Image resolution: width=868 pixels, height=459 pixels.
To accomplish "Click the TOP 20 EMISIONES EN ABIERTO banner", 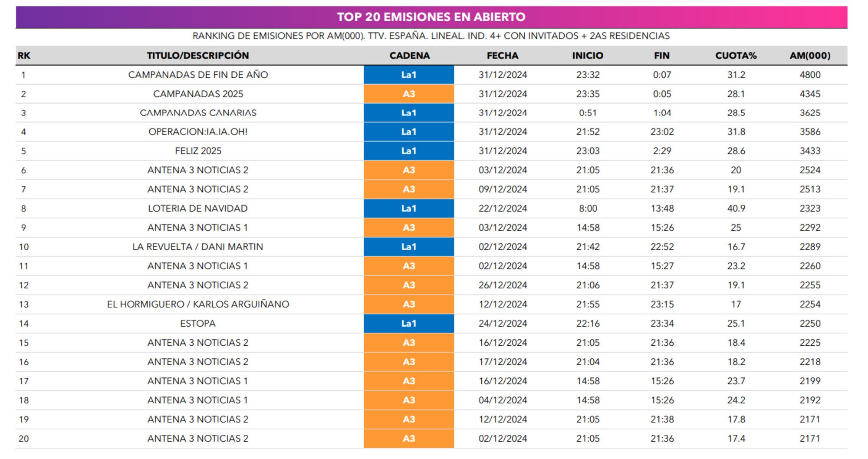I will 431,17.
